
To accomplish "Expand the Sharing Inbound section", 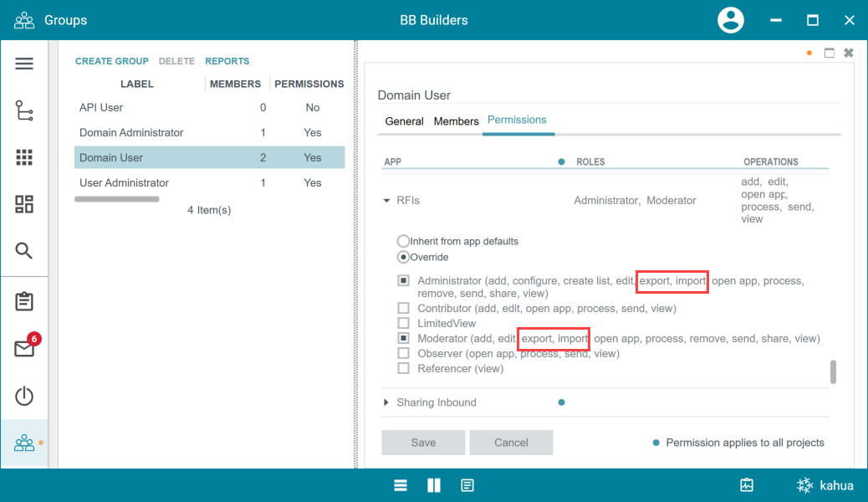I will [x=386, y=402].
